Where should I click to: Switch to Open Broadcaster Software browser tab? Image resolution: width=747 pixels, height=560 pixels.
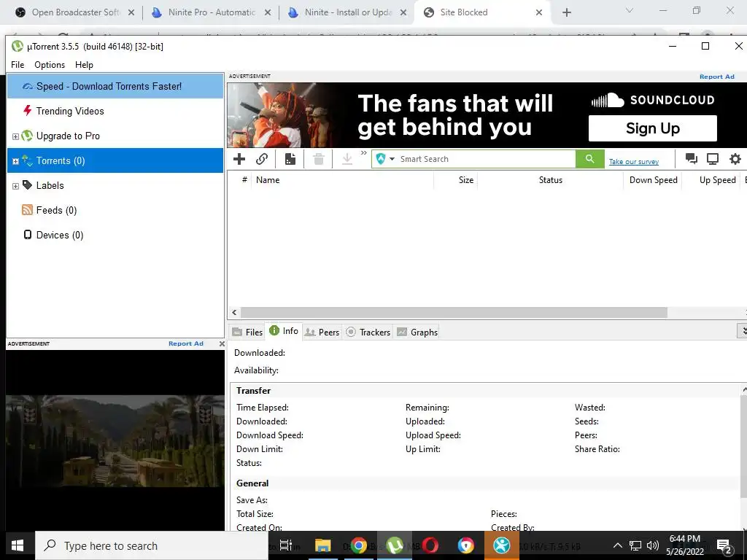[x=75, y=12]
